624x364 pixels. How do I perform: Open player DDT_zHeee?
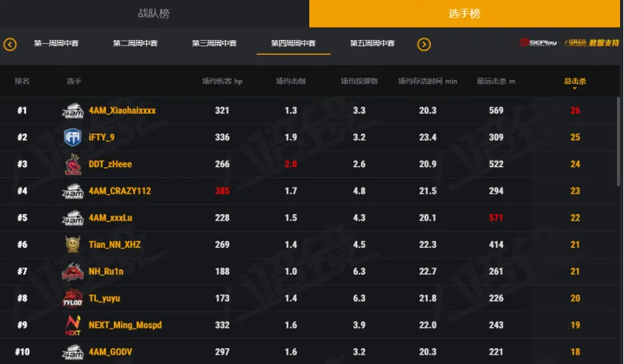tap(110, 164)
